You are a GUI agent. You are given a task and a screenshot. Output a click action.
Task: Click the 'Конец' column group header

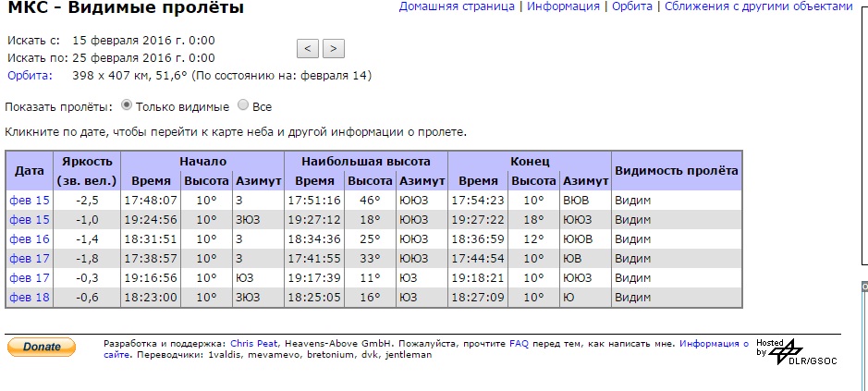[530, 162]
